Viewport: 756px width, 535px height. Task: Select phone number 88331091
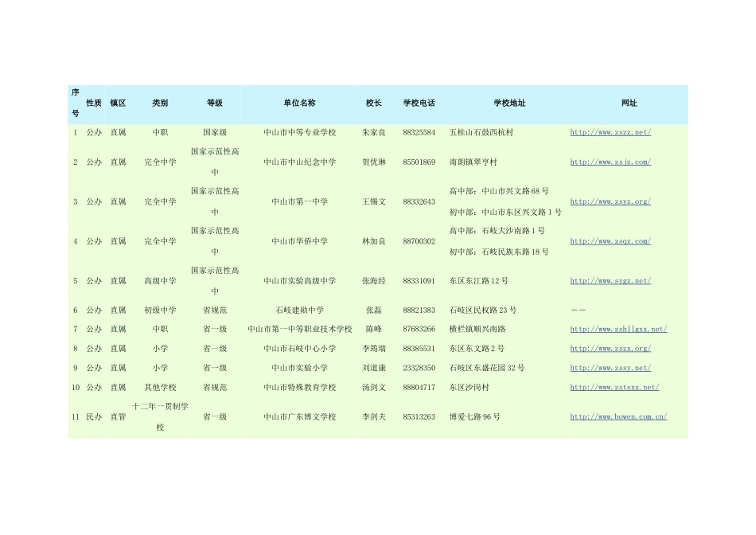click(x=419, y=281)
